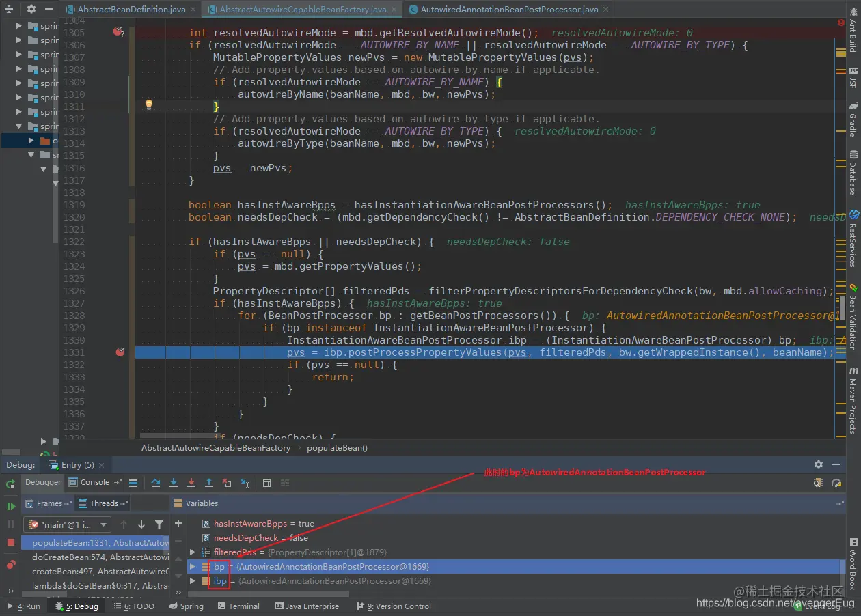Select the Frames tab
The image size is (861, 616).
(x=49, y=503)
